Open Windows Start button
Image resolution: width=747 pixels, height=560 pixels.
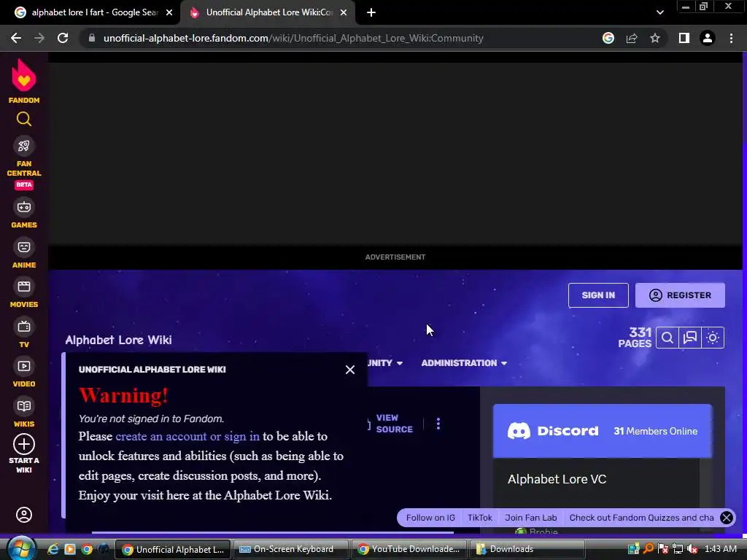click(x=21, y=548)
